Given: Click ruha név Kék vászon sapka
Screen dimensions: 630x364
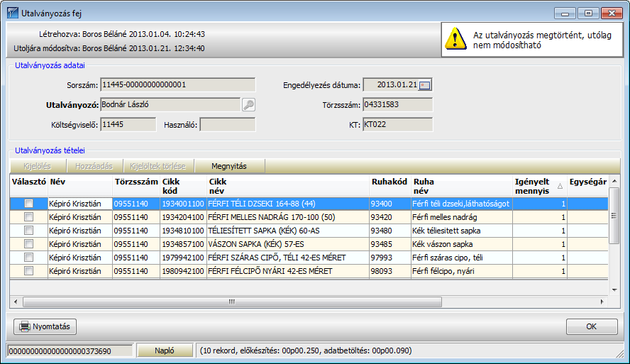Looking at the screenshot, I should point(462,244).
